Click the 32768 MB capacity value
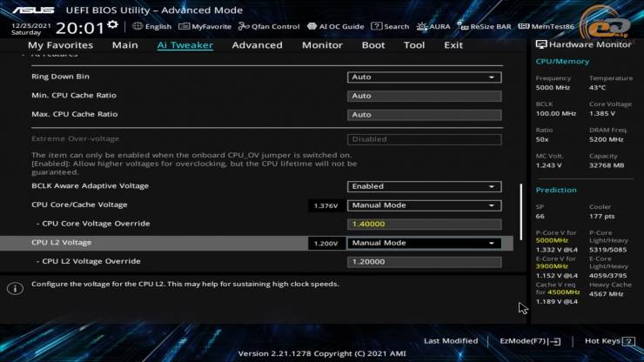The width and height of the screenshot is (644, 362). (x=607, y=165)
